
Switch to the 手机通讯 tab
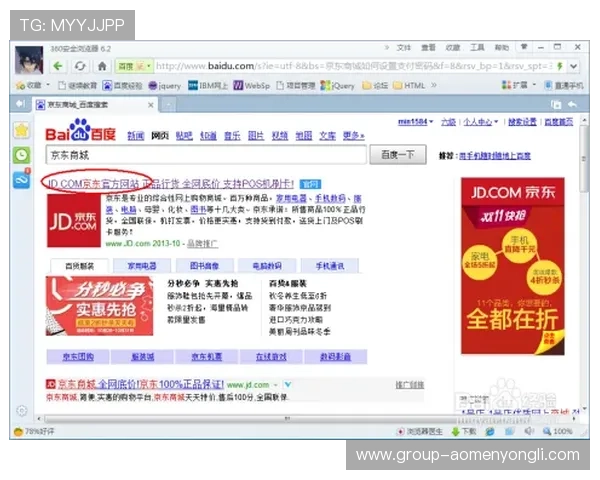coord(330,266)
